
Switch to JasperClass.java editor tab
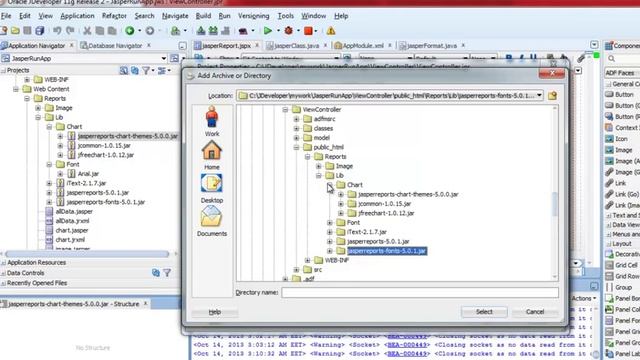tap(296, 46)
